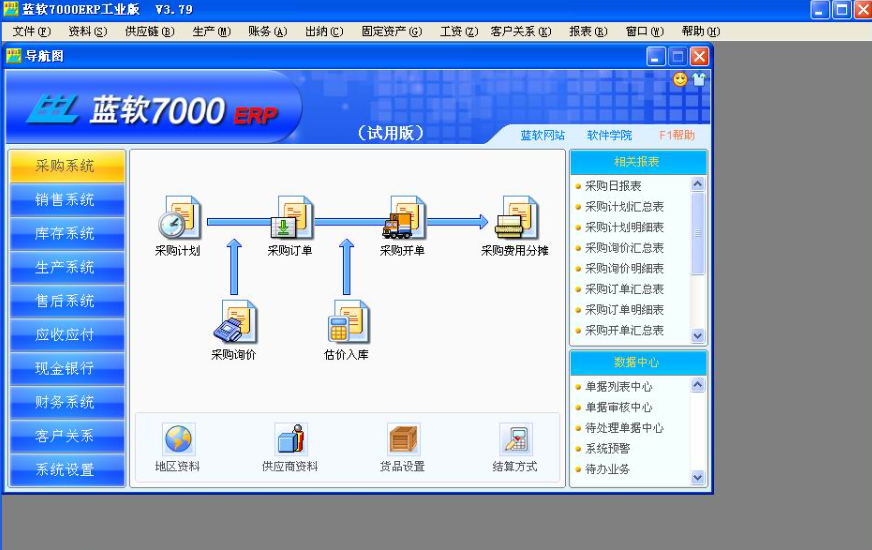Click down arrow of 相关报表 scrollbar

pos(698,336)
